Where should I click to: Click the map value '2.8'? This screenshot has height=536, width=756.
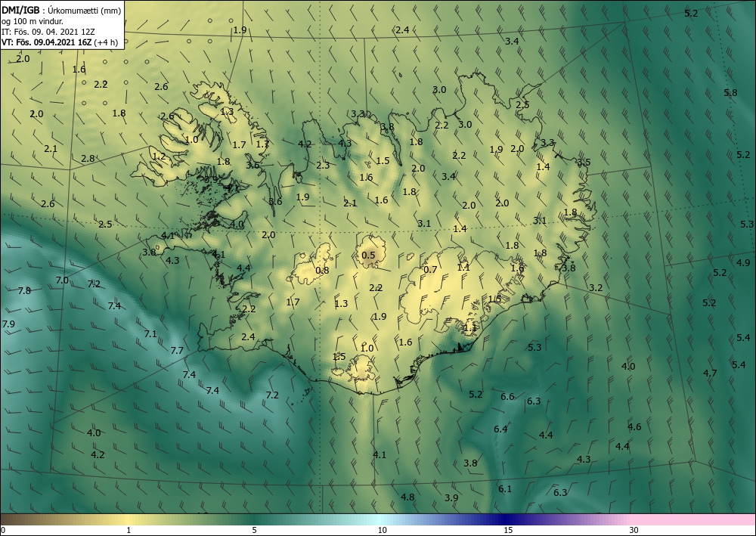88,159
